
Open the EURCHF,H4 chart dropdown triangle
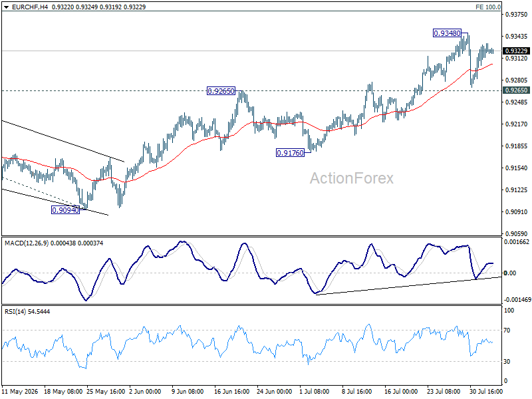pyautogui.click(x=6, y=7)
